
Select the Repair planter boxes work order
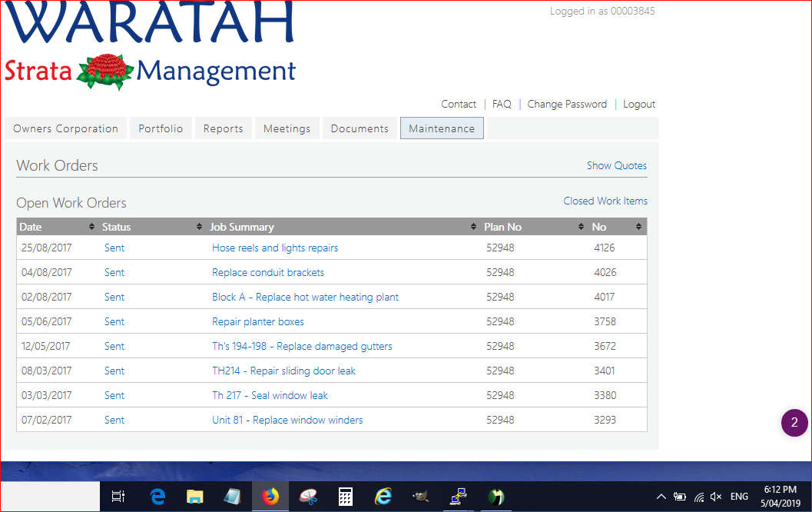[258, 322]
